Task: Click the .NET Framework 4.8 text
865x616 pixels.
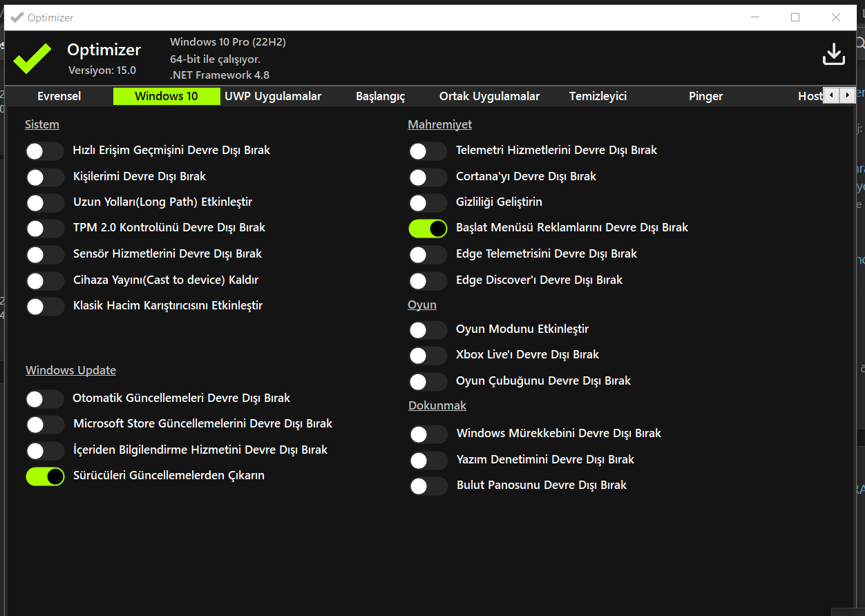Action: (220, 75)
